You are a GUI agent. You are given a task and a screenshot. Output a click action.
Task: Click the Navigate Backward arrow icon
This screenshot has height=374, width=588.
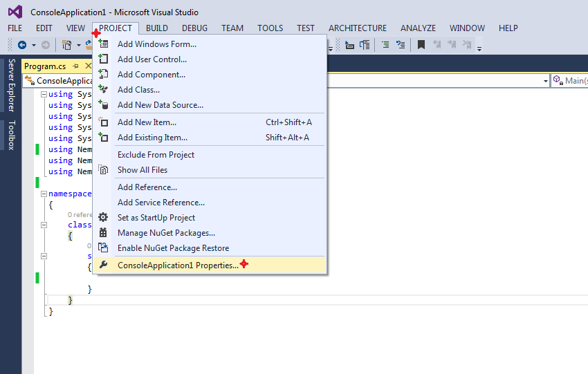(22, 45)
